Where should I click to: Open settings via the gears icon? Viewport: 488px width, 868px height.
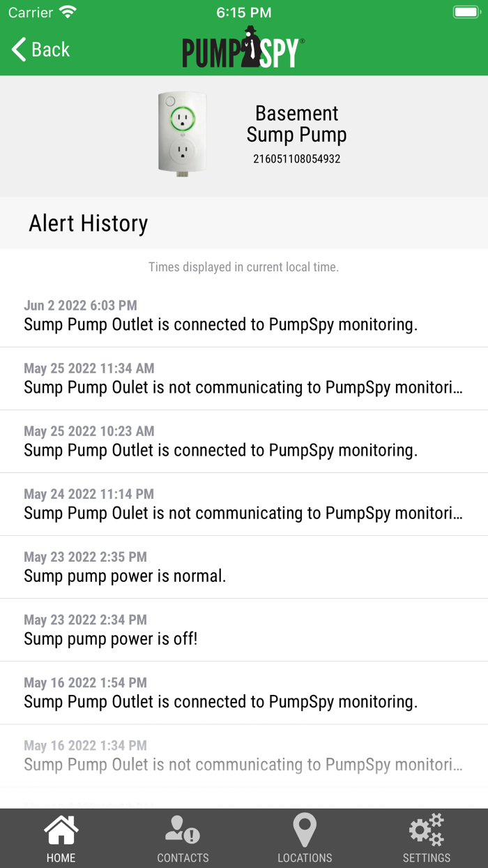[426, 830]
